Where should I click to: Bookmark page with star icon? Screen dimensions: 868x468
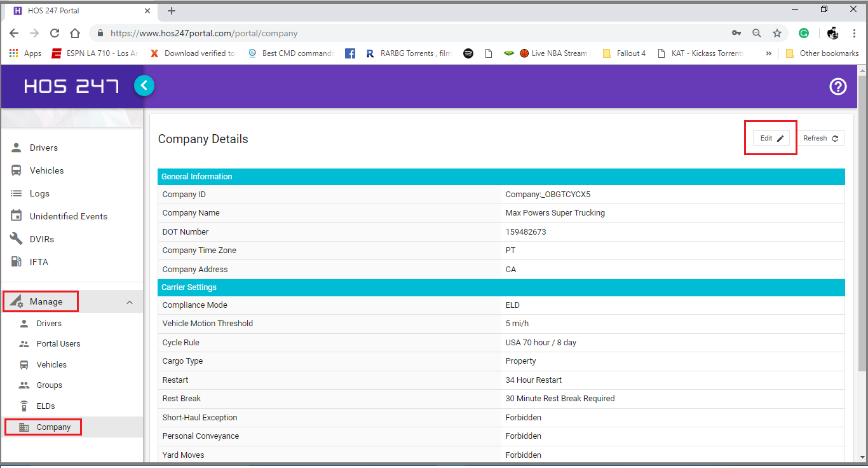tap(776, 33)
